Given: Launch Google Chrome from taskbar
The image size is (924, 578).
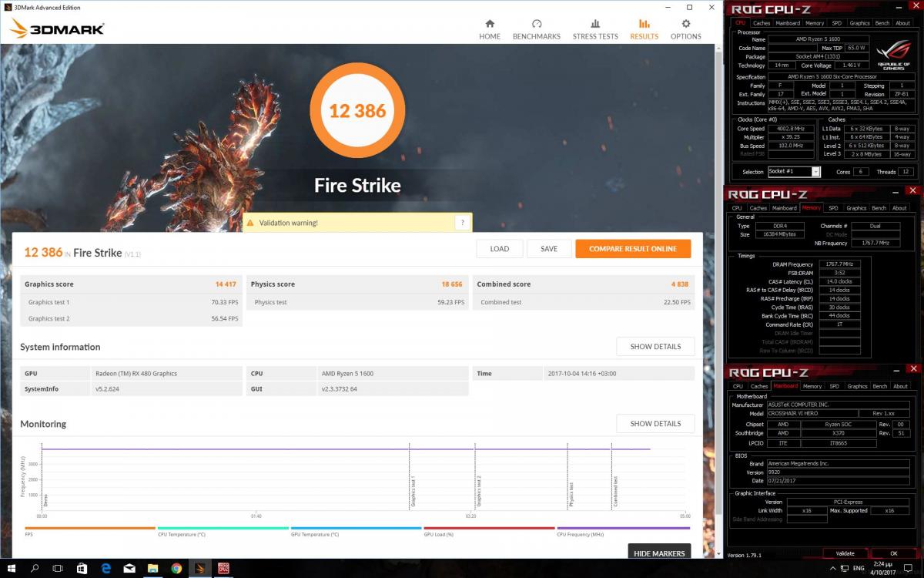Looking at the screenshot, I should click(x=176, y=568).
